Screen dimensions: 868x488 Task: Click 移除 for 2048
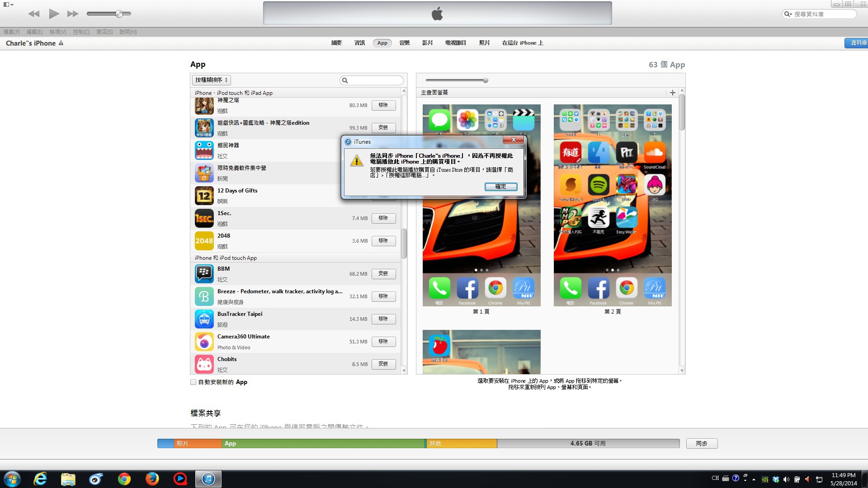[x=383, y=241]
